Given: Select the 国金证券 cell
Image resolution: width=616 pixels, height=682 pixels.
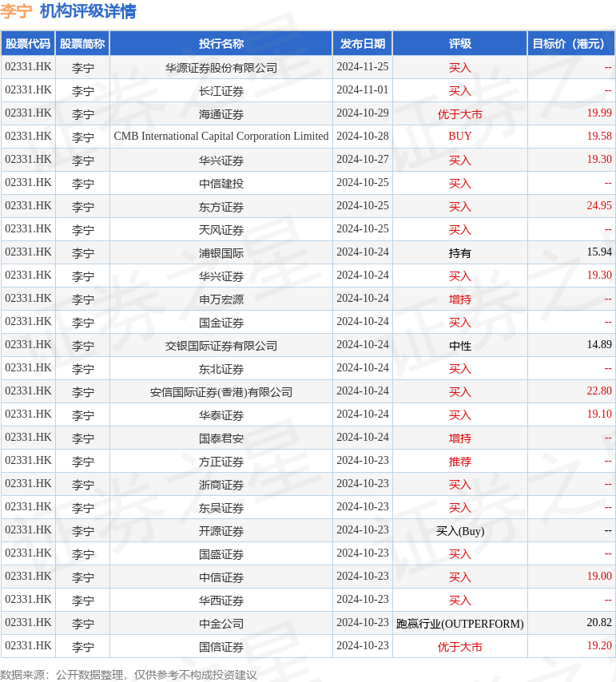Looking at the screenshot, I should (221, 323).
